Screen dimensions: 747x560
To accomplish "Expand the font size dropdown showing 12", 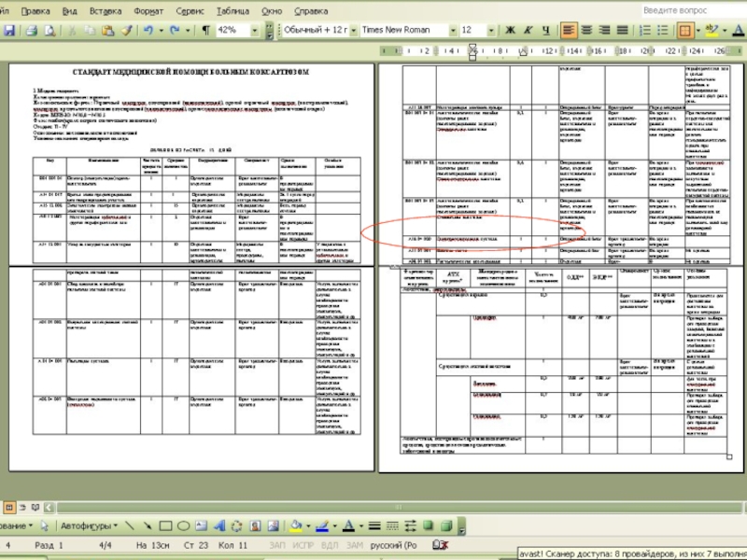I will [x=492, y=31].
